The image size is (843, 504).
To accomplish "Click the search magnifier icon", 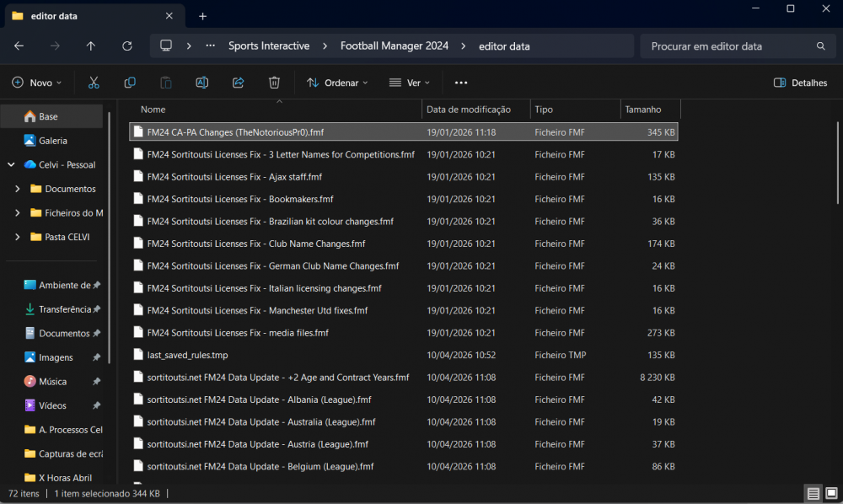I will pos(820,46).
